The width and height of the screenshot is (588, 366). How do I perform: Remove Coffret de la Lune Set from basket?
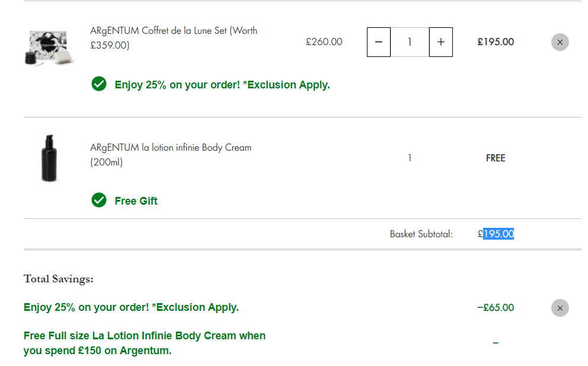560,42
